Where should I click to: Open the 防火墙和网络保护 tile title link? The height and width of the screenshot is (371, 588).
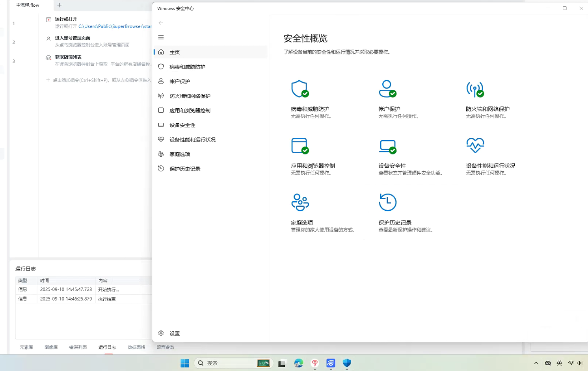tap(488, 109)
